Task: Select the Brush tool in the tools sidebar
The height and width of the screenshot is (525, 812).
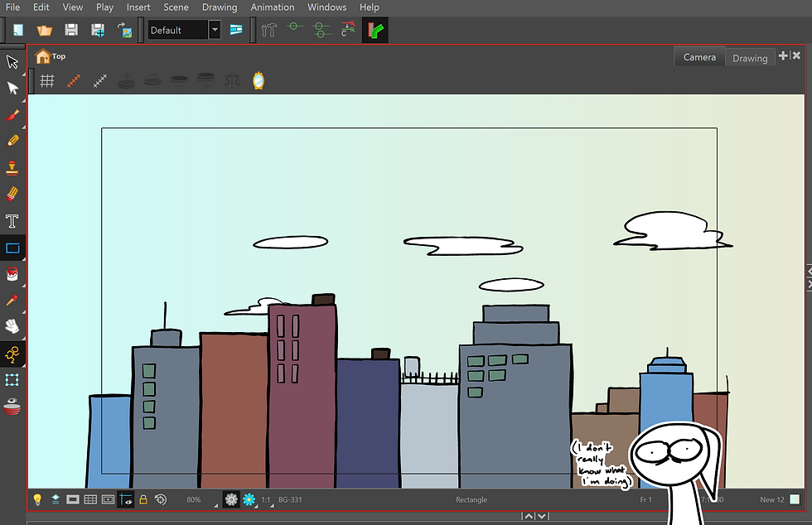Action: 12,114
